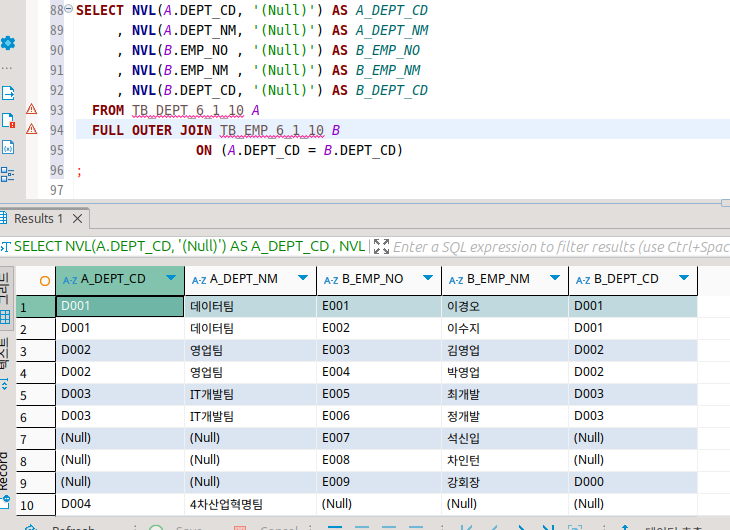Click the outline tree icon in left sidebar
The height and width of the screenshot is (530, 730).
8,174
